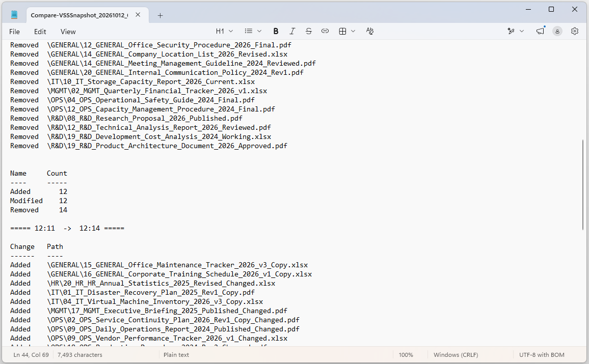Screen dimensions: 589x364
Task: Click the Office_Security_Procedure_2026_Final.pdf line
Action: (151, 45)
